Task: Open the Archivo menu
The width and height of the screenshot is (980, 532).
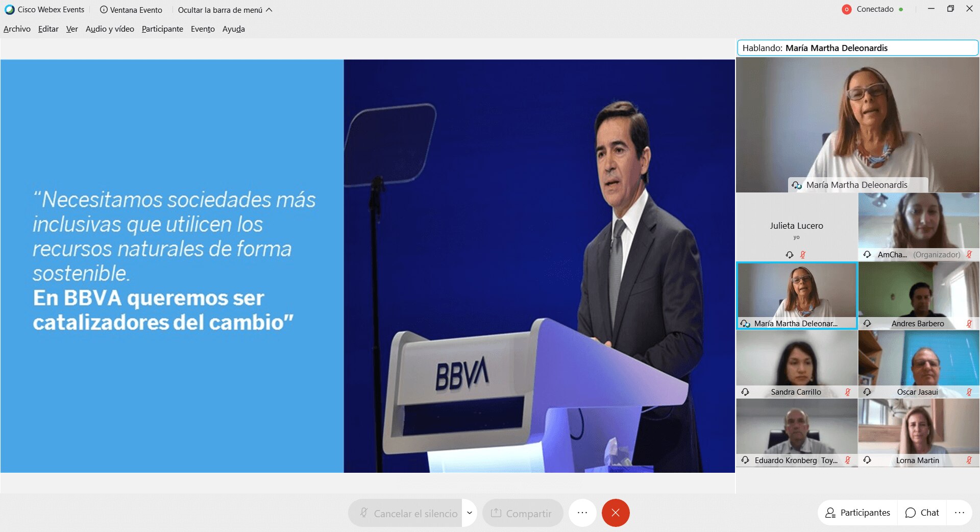Action: coord(17,29)
